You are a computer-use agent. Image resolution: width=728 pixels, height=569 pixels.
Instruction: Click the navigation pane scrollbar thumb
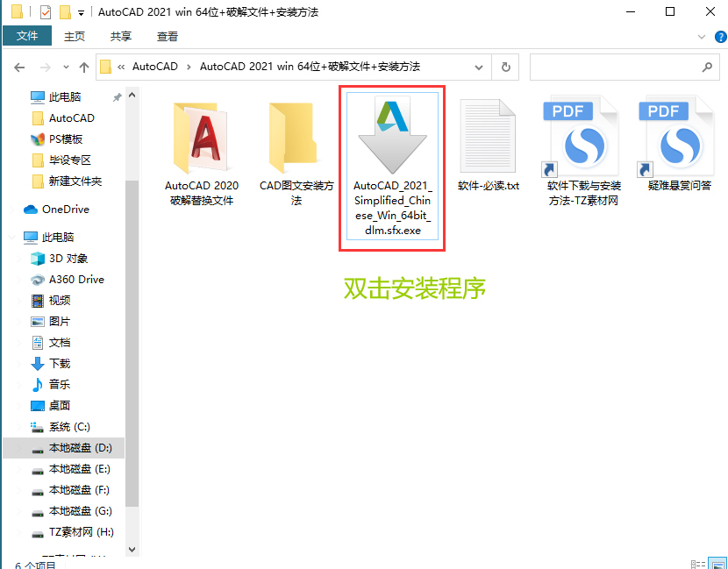pos(132,344)
